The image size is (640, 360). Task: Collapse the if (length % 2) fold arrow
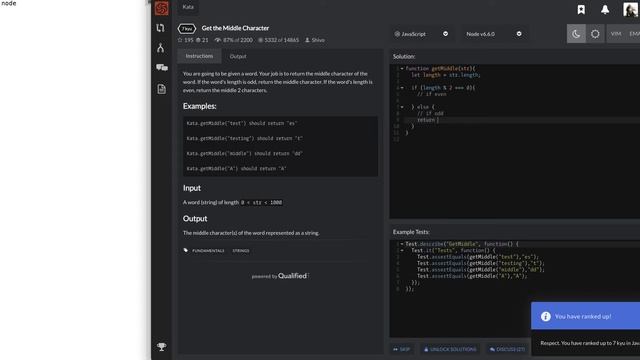(402, 88)
